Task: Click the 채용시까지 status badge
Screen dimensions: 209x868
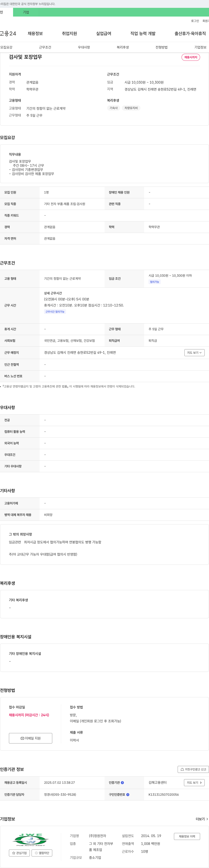Action: pos(191,57)
